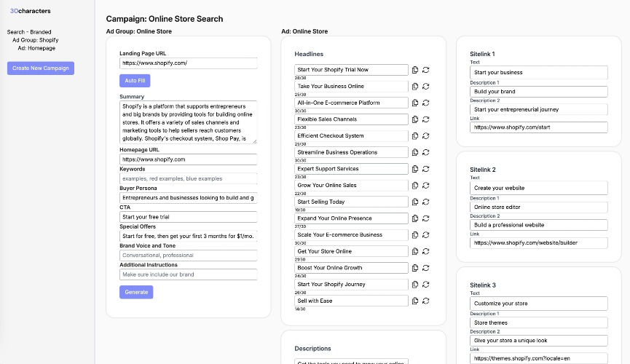Click the Auto Fill button
The height and width of the screenshot is (364, 630).
[135, 81]
